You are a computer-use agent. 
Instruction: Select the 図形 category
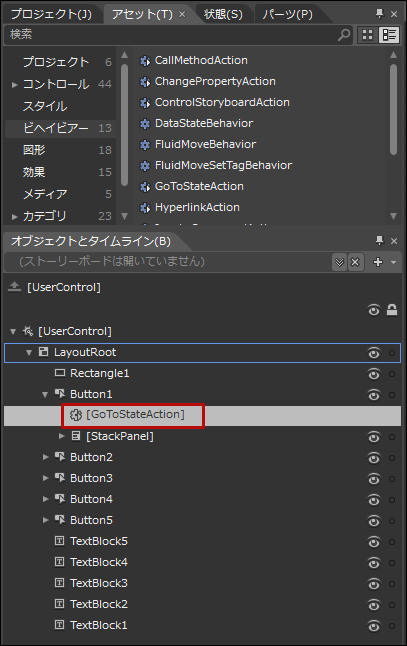pyautogui.click(x=34, y=150)
